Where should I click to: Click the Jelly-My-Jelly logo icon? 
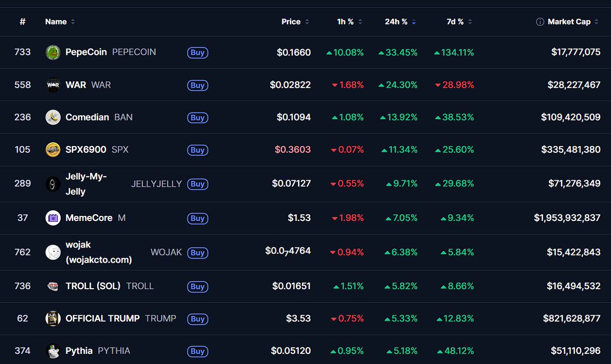(x=53, y=184)
